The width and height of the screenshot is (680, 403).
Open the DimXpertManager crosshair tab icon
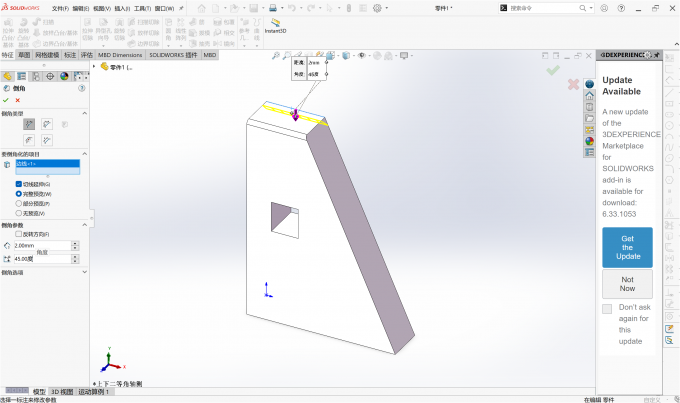50,76
